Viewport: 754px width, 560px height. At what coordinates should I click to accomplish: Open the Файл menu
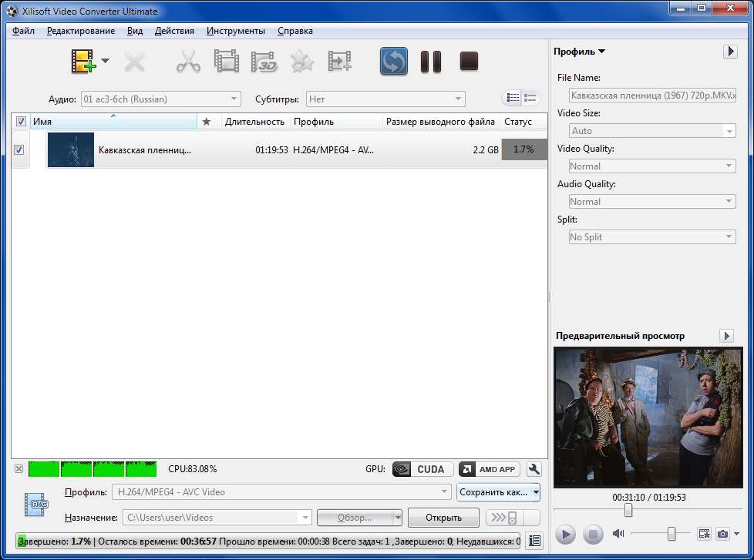tap(23, 31)
